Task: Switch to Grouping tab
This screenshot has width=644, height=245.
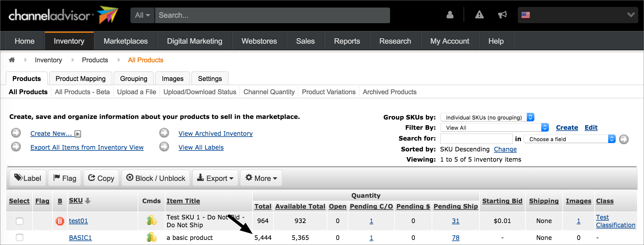Action: 134,79
